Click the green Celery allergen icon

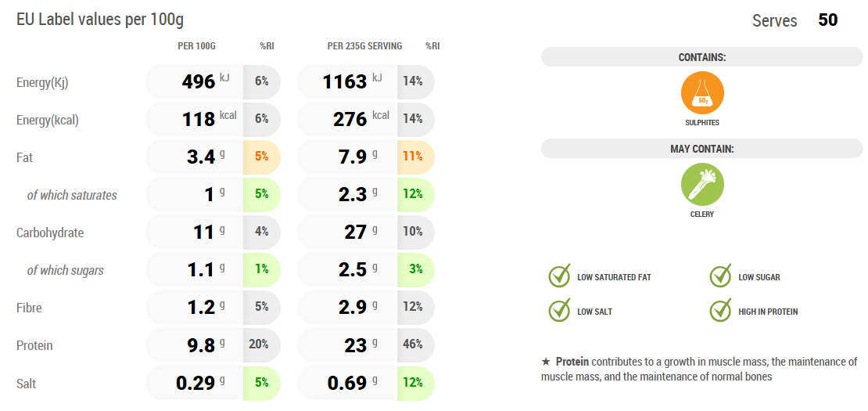coord(702,184)
